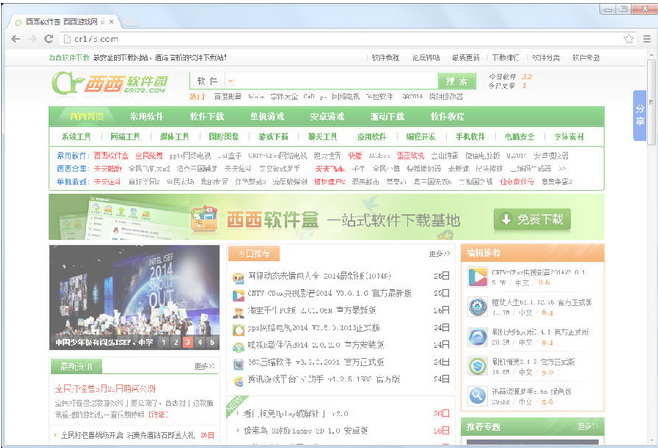This screenshot has height=448, width=658.
Task: Click the green headphone music icon in list
Action: (x=238, y=347)
